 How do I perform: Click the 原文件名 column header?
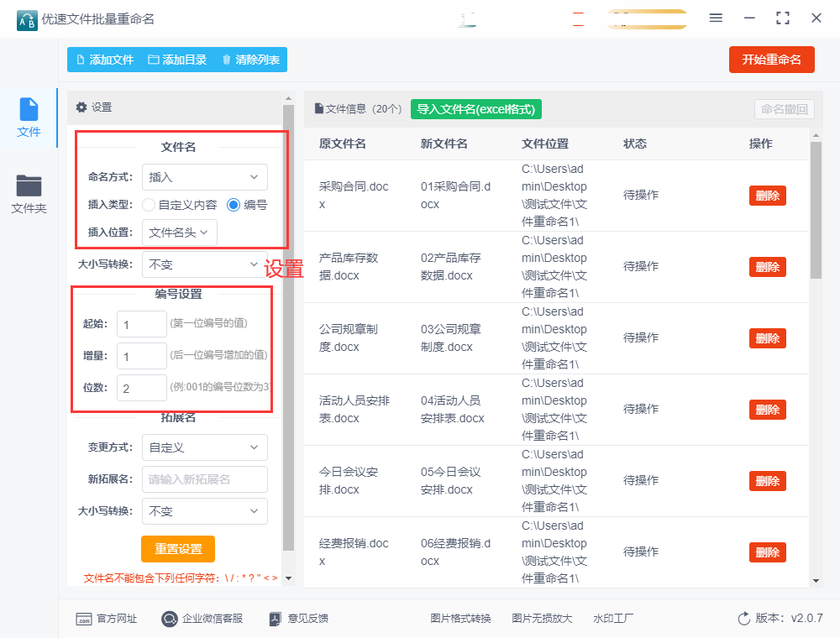(x=343, y=144)
